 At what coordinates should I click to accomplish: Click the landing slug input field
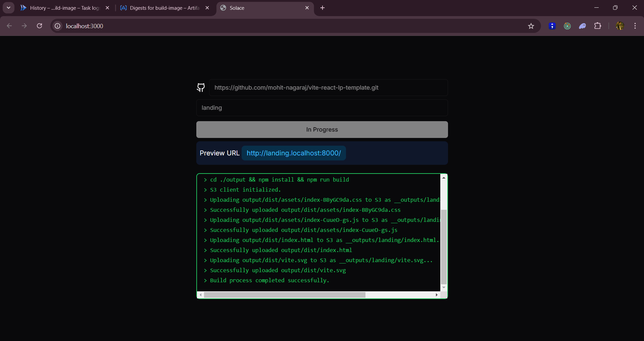[322, 108]
